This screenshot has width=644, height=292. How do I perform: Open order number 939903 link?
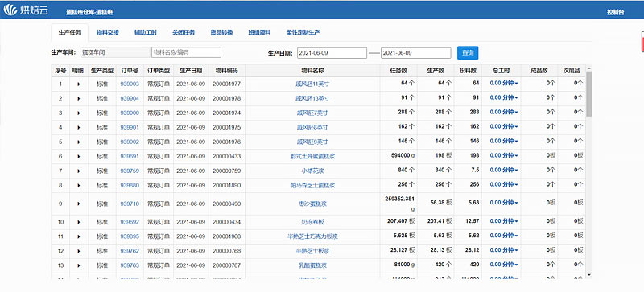click(x=130, y=84)
